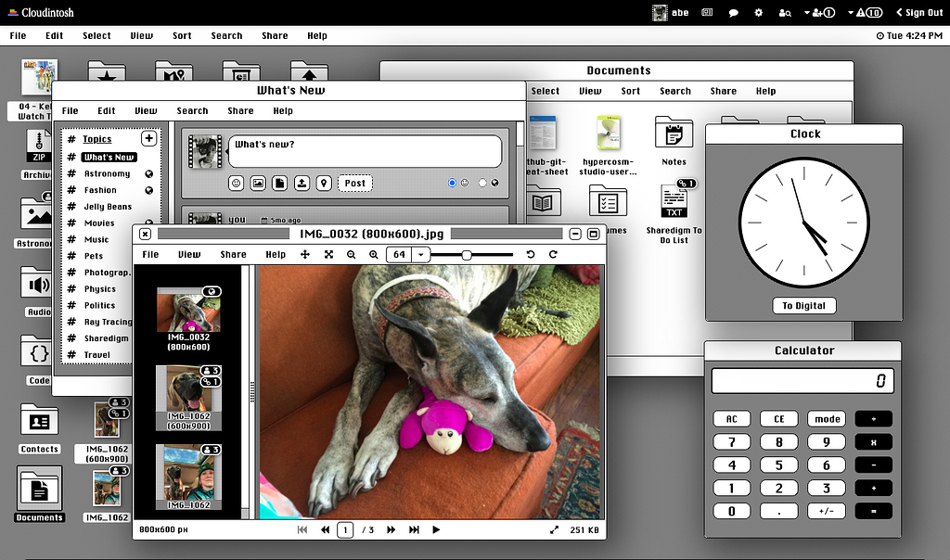Click Sign Out in the top bar
Screen dimensions: 950x560
pyautogui.click(x=919, y=13)
